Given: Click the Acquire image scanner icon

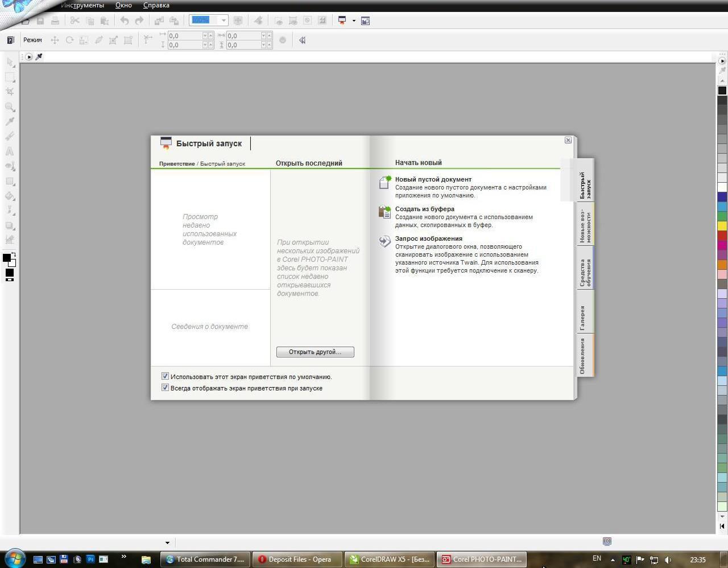Looking at the screenshot, I should point(385,241).
